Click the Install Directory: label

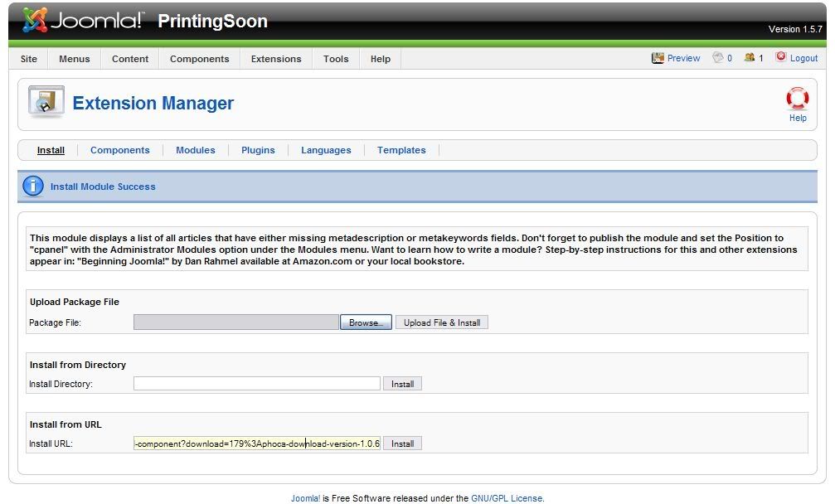click(x=61, y=384)
